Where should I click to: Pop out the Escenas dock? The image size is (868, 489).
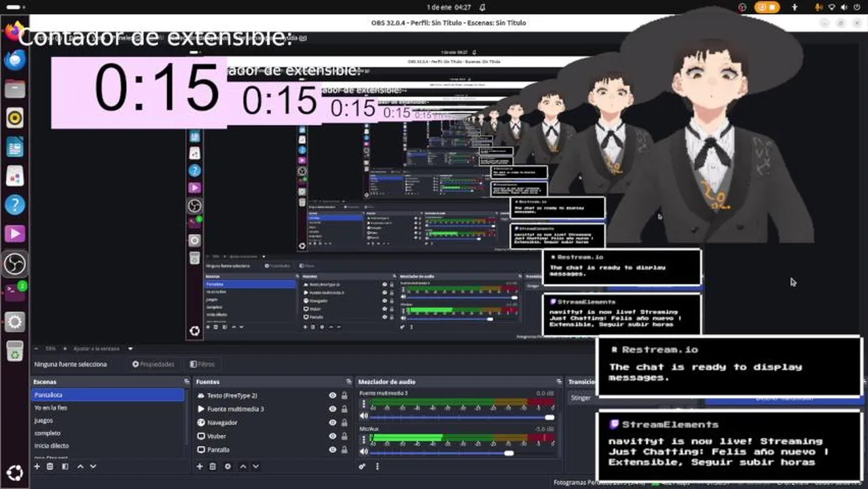click(x=187, y=382)
